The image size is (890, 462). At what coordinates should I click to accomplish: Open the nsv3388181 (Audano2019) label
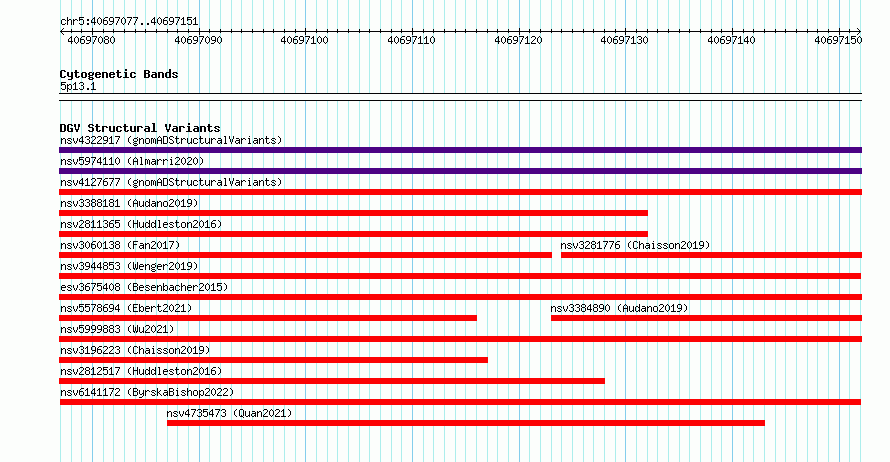(x=129, y=203)
